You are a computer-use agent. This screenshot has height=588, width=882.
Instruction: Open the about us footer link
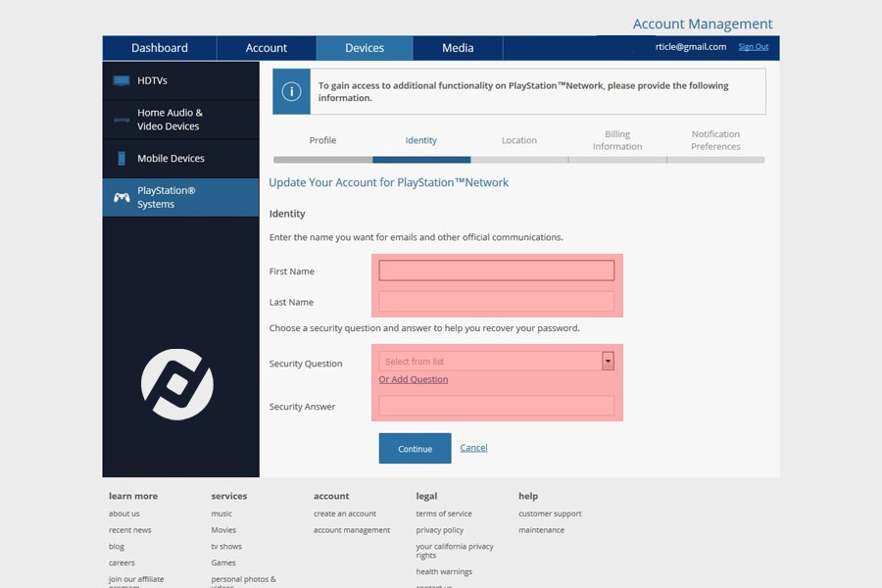(x=124, y=514)
